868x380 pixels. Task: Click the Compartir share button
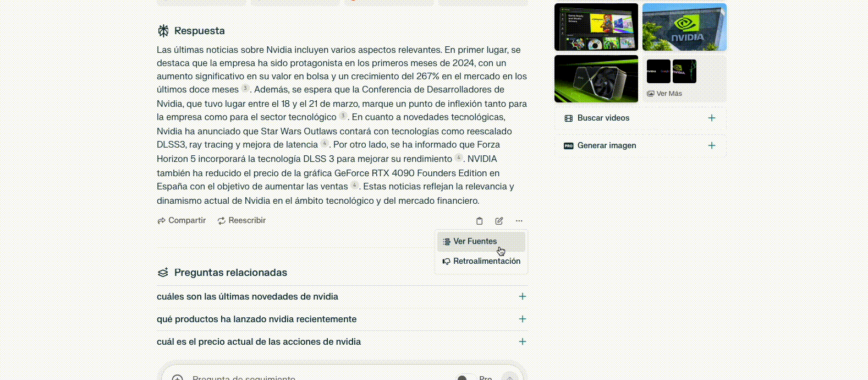pos(182,220)
